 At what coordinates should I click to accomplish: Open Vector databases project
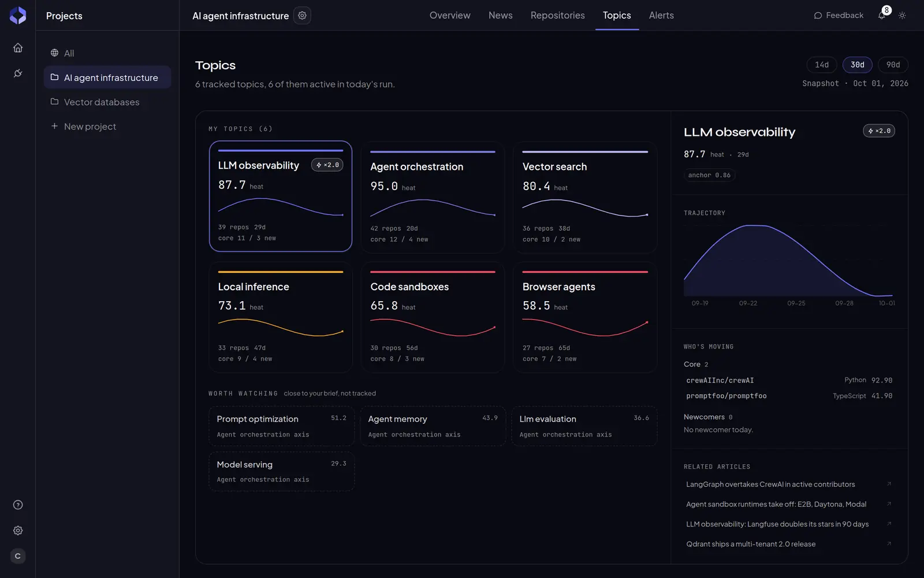coord(107,102)
